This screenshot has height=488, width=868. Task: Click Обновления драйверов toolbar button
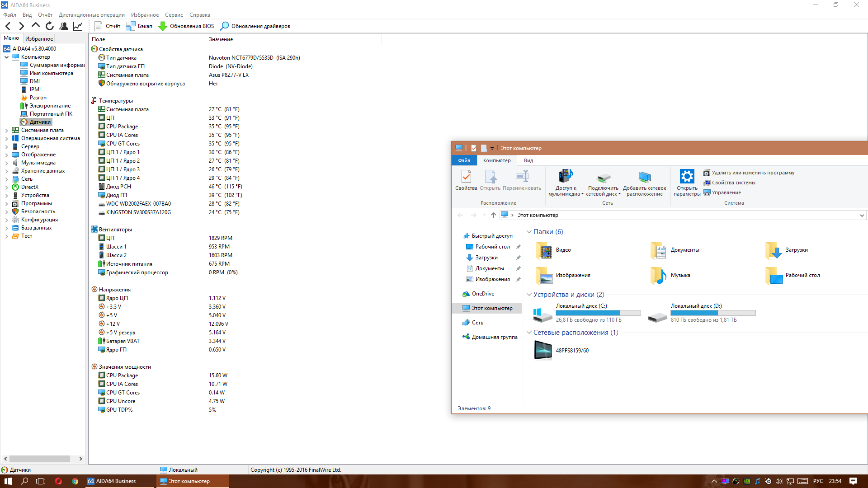pos(255,26)
